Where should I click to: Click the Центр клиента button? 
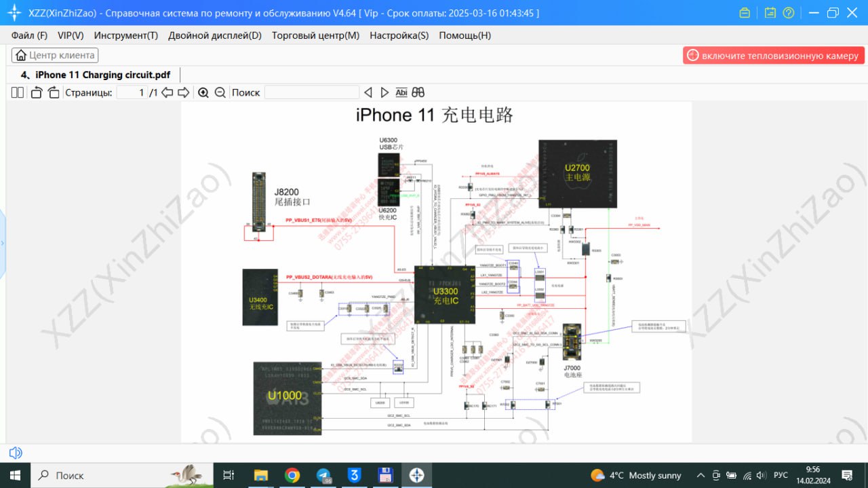point(55,56)
